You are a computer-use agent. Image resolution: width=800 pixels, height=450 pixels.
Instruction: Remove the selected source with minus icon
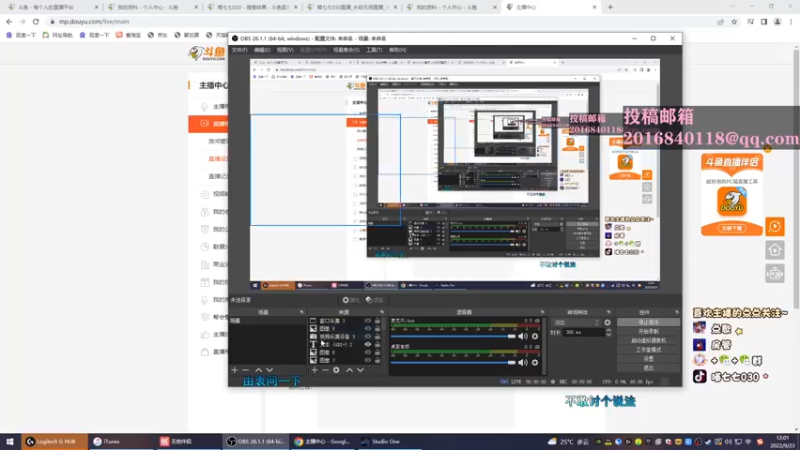[x=325, y=370]
